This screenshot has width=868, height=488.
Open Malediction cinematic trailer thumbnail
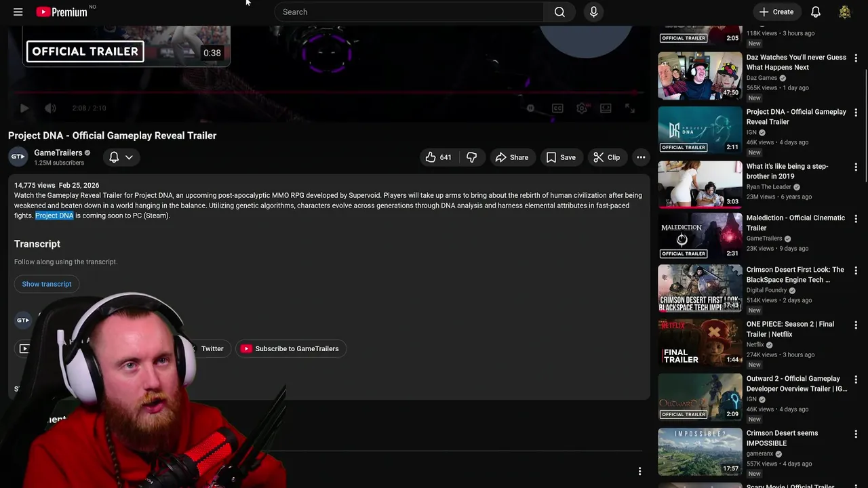point(700,236)
